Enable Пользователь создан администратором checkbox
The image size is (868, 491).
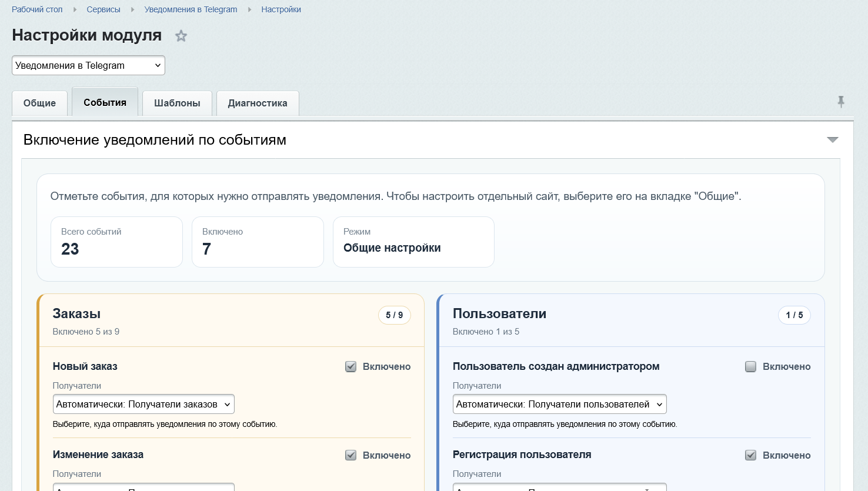pos(750,366)
